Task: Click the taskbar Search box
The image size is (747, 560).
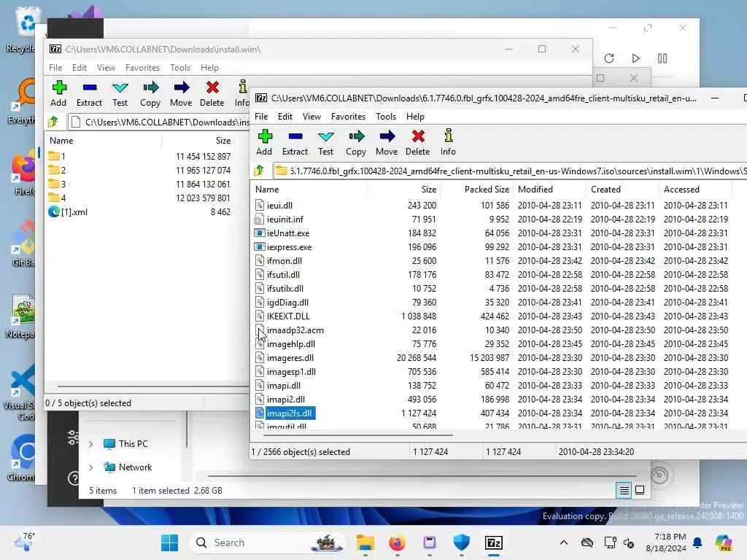Action: (268, 542)
